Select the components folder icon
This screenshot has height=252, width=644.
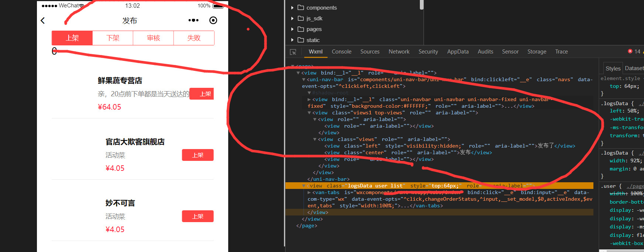(x=301, y=7)
